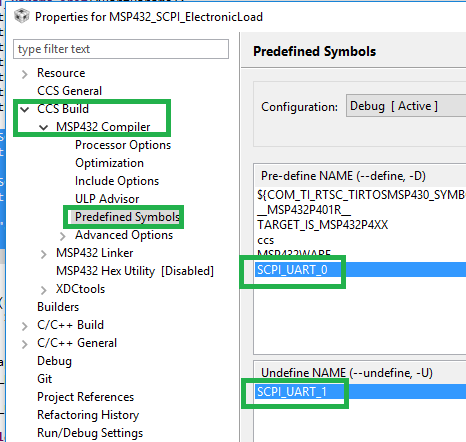Expand the C/C++ Build node
Screen dimensions: 466x442
coord(24,326)
